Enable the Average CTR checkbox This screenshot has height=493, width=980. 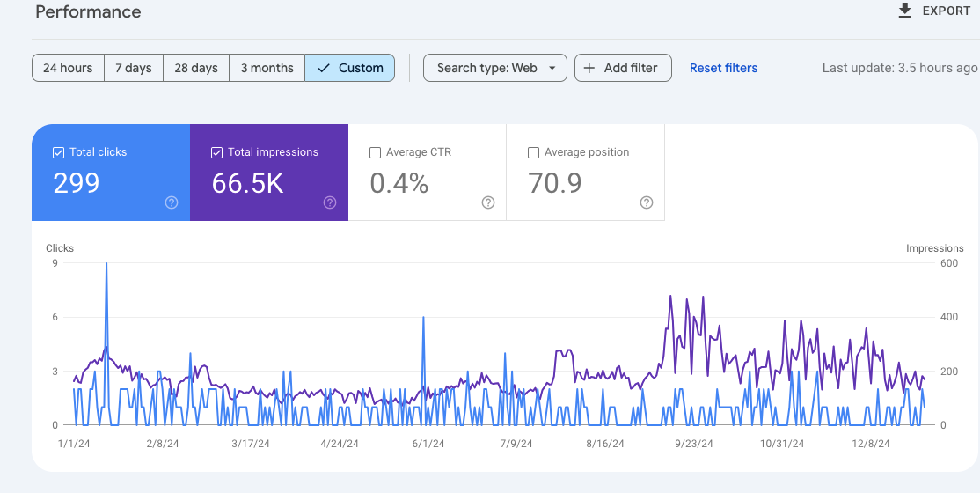coord(376,152)
